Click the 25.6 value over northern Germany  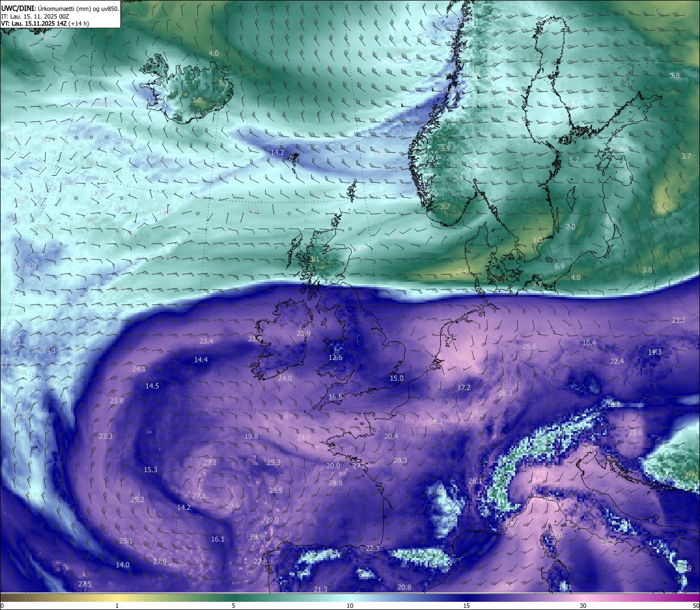click(529, 346)
